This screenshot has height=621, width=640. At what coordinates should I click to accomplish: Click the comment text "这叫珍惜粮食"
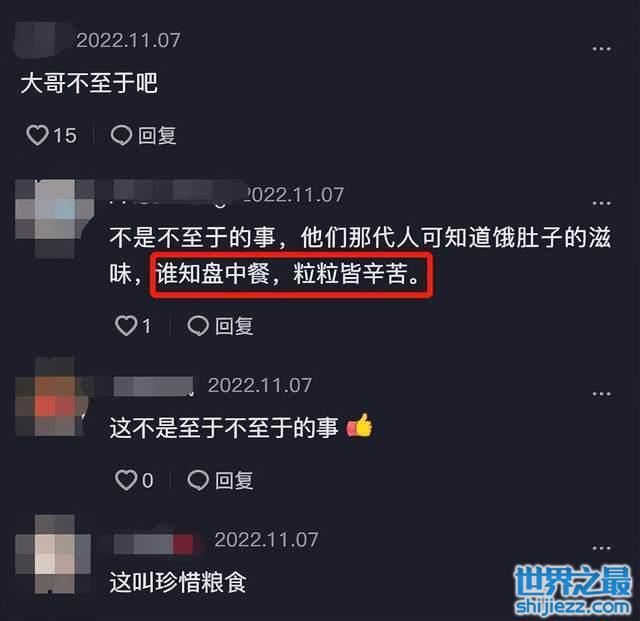[178, 583]
